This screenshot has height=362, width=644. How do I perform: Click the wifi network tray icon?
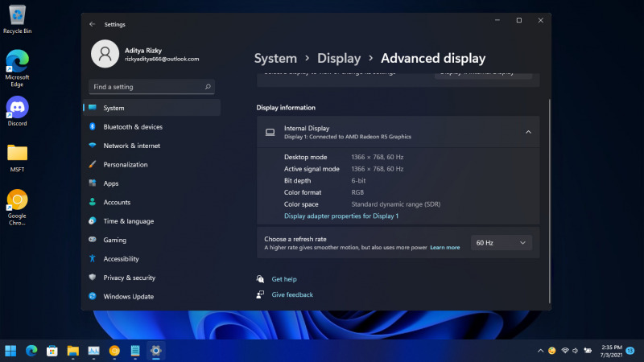click(565, 351)
